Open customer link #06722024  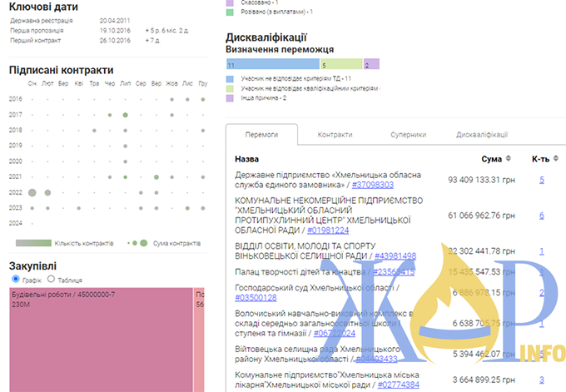coord(335,333)
